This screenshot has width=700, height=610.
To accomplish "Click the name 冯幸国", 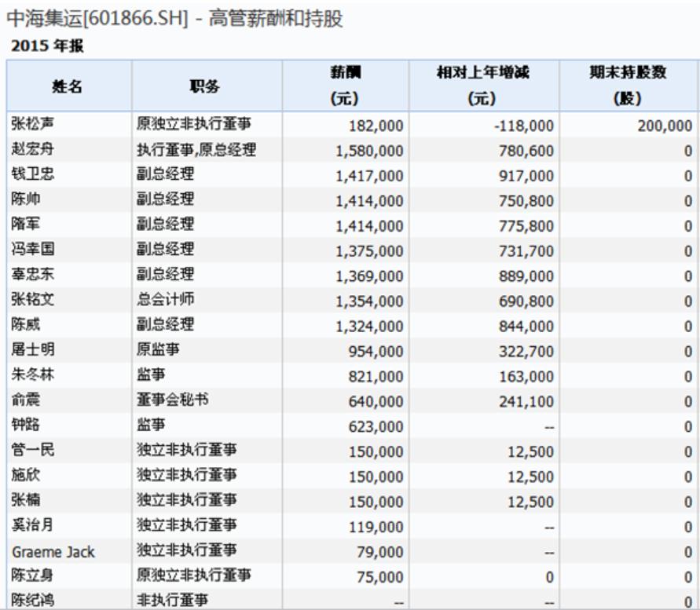I will pos(32,249).
